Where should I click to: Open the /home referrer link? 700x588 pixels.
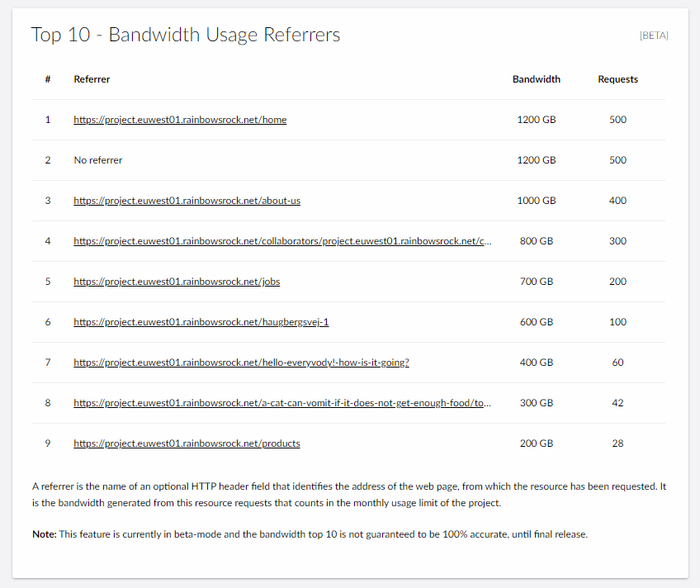pyautogui.click(x=180, y=120)
